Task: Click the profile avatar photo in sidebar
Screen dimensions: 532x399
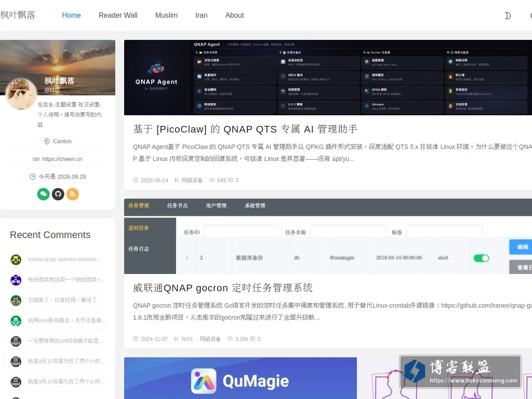Action: tap(21, 94)
